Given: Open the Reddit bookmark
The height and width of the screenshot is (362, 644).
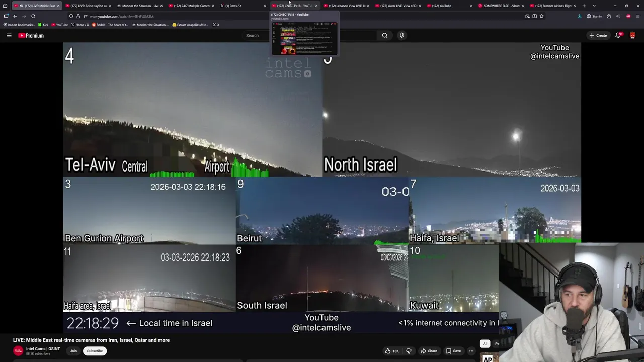Looking at the screenshot, I should coord(110,25).
